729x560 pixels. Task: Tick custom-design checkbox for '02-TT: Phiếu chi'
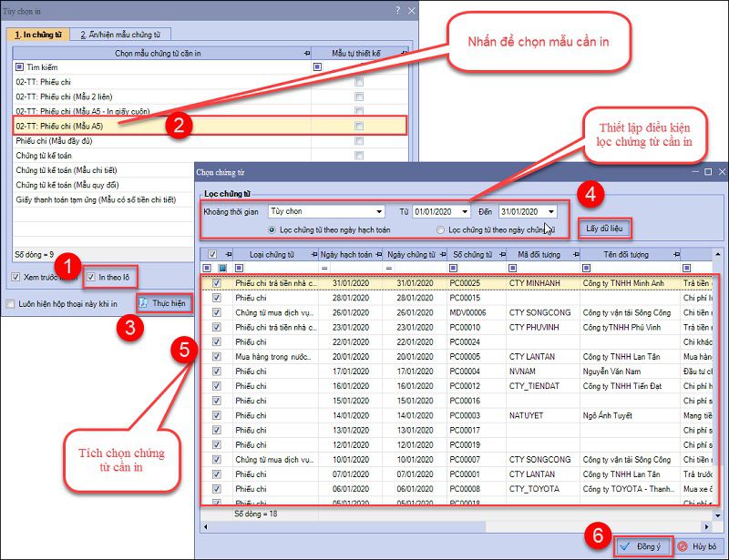coord(359,82)
